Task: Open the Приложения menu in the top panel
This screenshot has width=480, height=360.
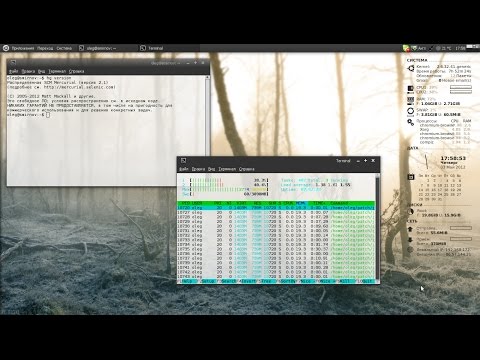Action: [23, 48]
